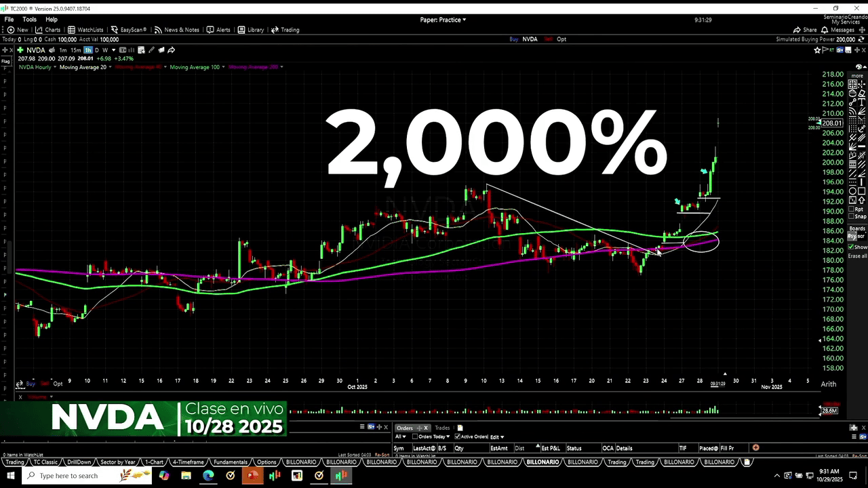Viewport: 868px width, 488px height.
Task: Toggle the Show drawings checkbox
Action: point(852,247)
